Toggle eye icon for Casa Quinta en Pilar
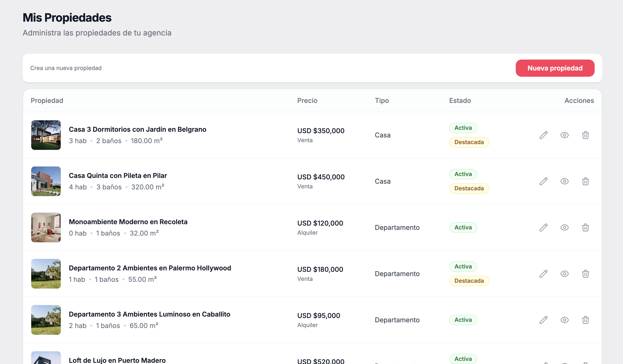 564,181
